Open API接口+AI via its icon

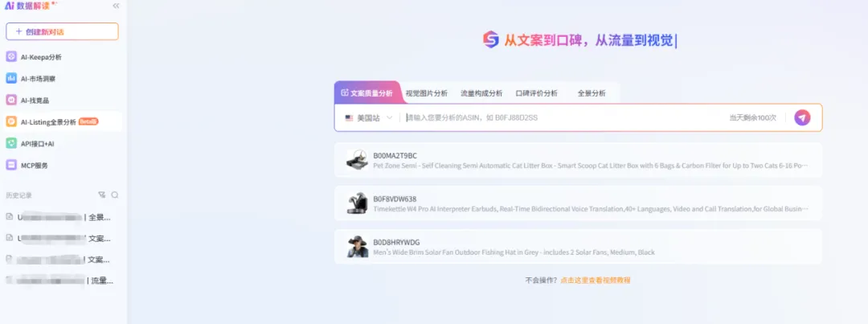click(11, 143)
